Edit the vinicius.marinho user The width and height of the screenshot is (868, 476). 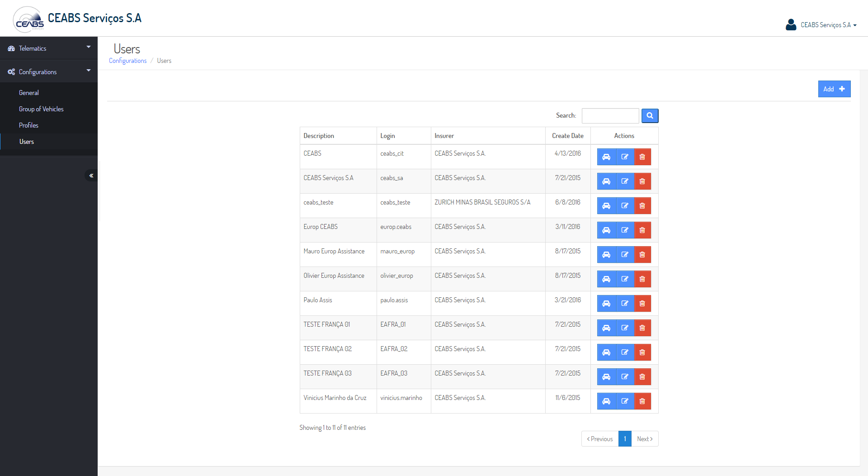[x=625, y=401]
